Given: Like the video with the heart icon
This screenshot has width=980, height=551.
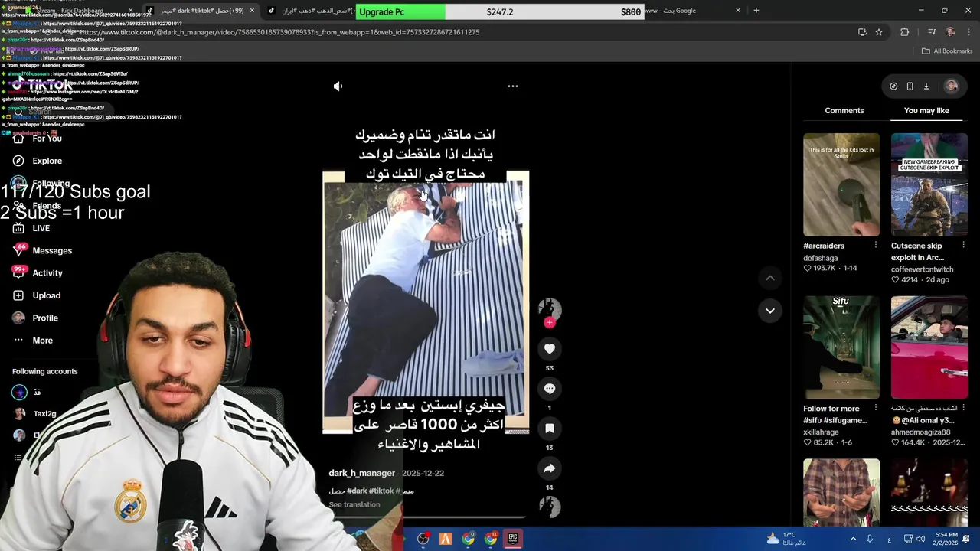Looking at the screenshot, I should [550, 349].
